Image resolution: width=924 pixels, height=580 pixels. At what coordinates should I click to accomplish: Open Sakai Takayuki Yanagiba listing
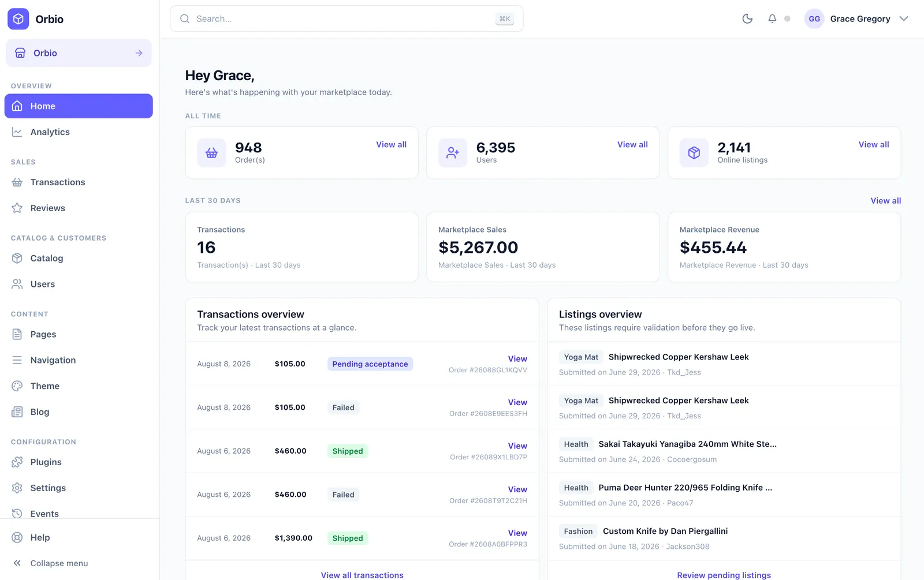[x=687, y=444]
